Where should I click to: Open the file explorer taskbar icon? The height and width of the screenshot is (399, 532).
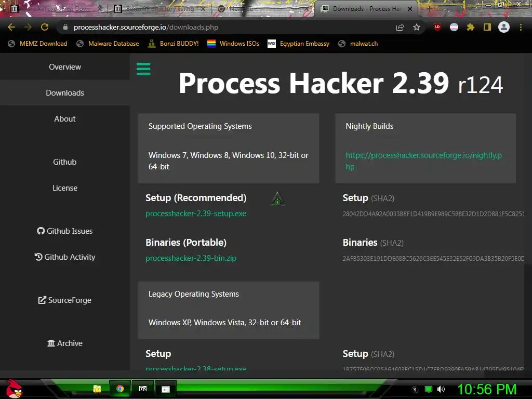[97, 389]
